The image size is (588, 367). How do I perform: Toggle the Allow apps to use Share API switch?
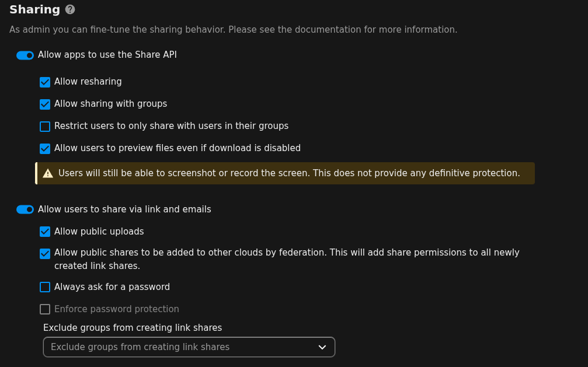coord(25,55)
